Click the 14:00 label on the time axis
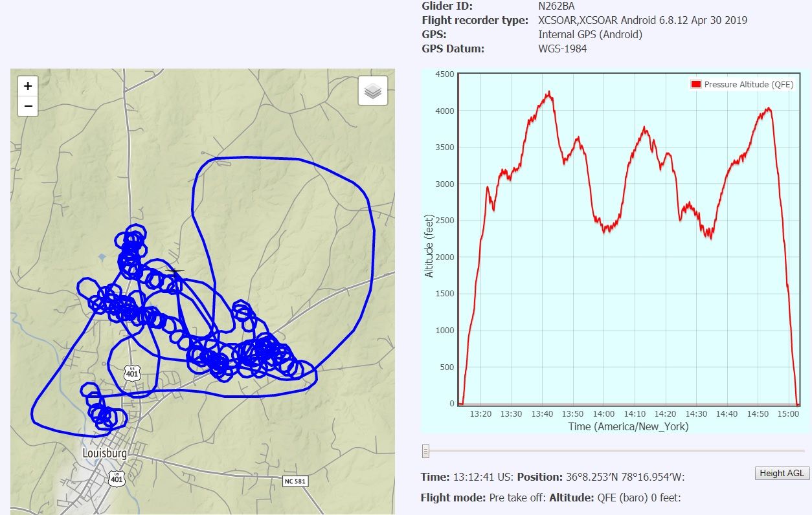The height and width of the screenshot is (515, 812). click(x=603, y=414)
